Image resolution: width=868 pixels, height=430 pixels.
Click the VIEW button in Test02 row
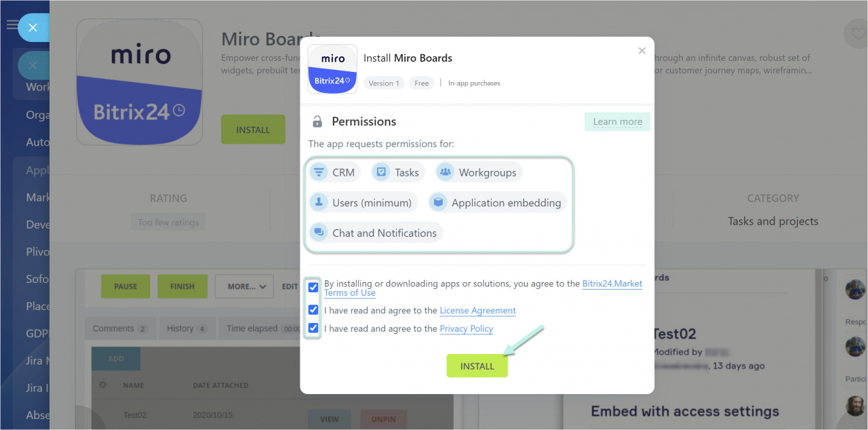(x=329, y=419)
